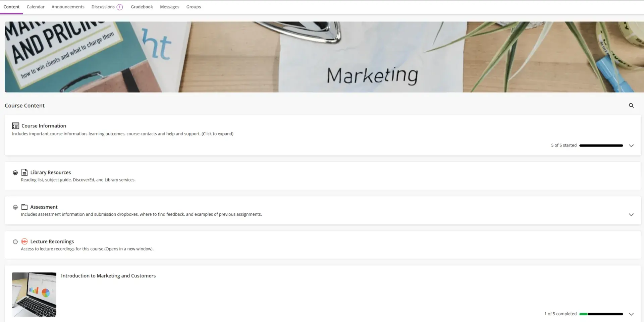Click the laptop thumbnail for Introduction module

(34, 294)
